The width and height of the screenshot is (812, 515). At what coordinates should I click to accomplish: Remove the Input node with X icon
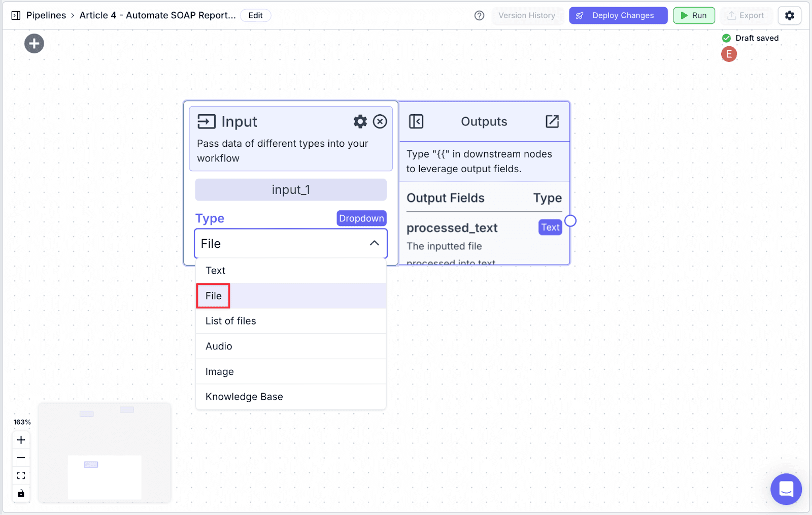(380, 121)
